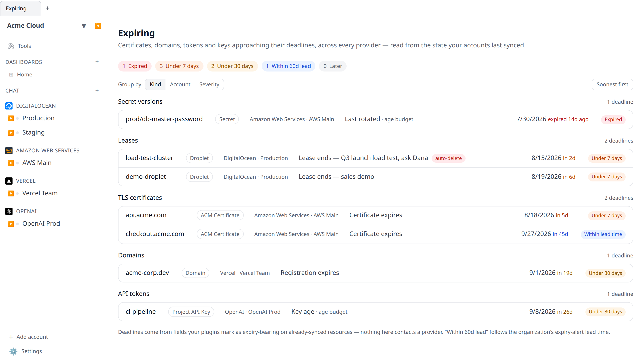Click the Within lead time badge
This screenshot has width=644, height=362.
click(x=603, y=234)
